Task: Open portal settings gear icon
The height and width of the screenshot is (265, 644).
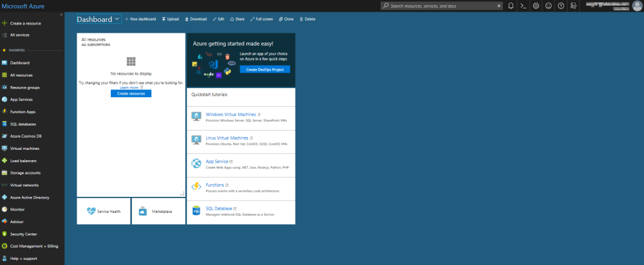Action: (536, 6)
